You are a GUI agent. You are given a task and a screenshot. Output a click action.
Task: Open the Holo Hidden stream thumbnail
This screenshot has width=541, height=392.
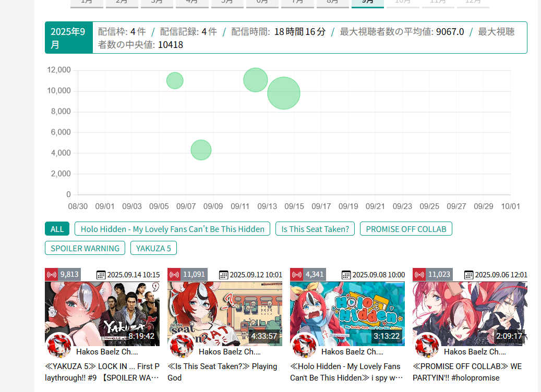347,314
